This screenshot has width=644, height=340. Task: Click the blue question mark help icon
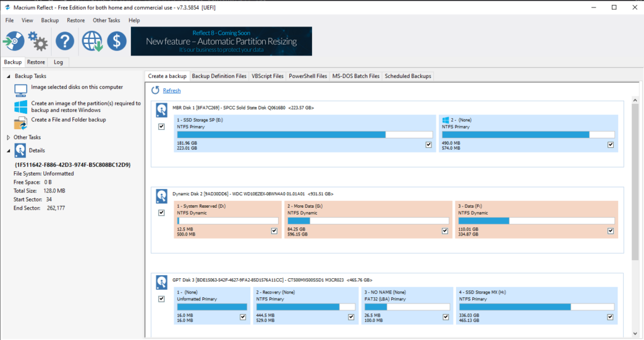[x=65, y=42]
